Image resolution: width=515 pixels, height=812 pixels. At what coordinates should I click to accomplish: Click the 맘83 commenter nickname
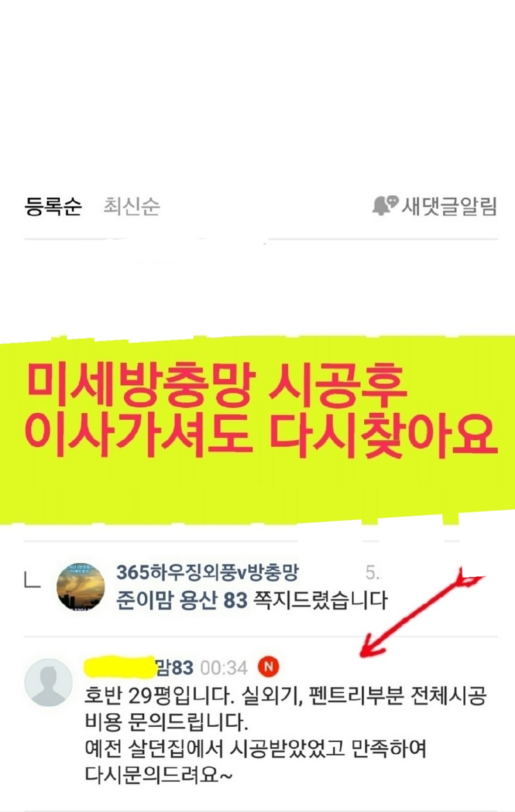tap(175, 668)
